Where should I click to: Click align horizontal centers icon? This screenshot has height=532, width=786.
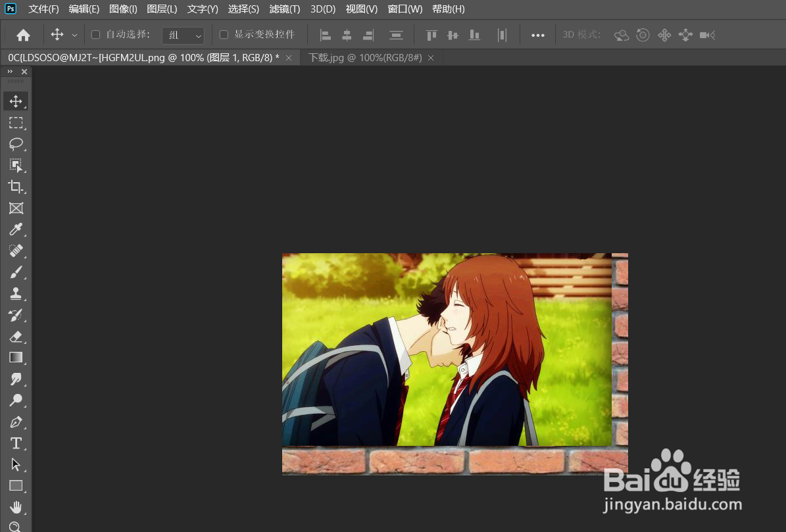pos(347,35)
